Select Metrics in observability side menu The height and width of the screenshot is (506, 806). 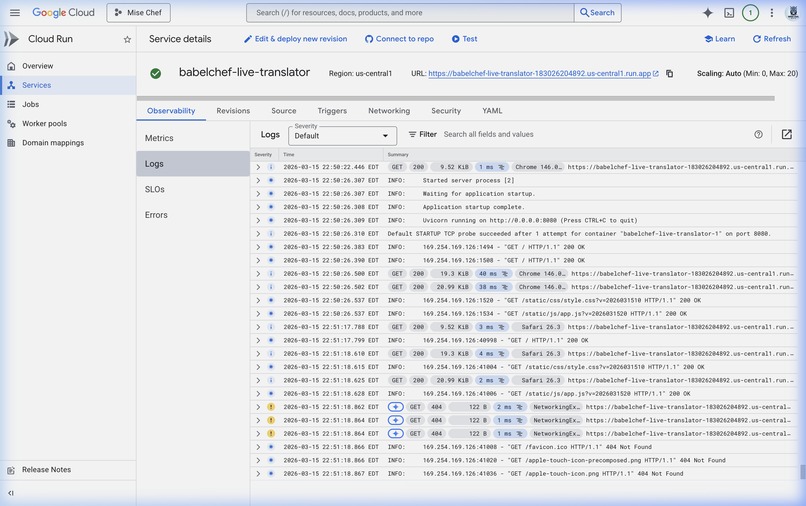pos(193,138)
